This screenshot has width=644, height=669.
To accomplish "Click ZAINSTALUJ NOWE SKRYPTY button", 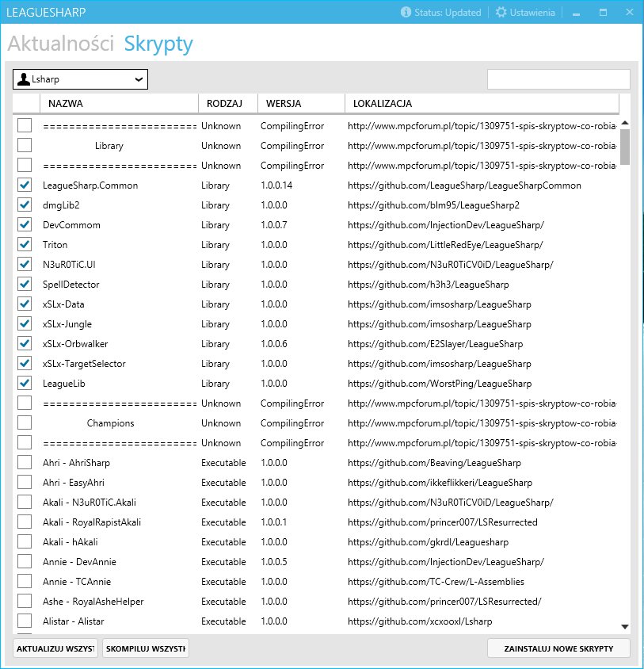I will coord(558,648).
